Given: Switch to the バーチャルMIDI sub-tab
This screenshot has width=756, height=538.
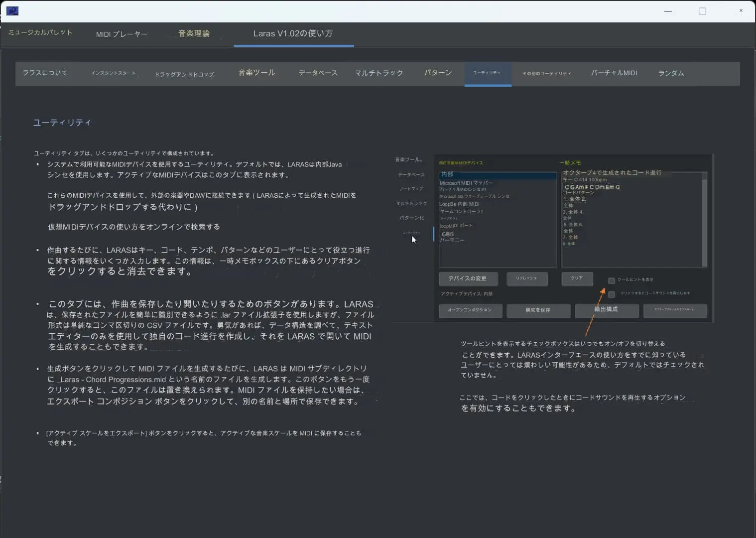Looking at the screenshot, I should pyautogui.click(x=614, y=73).
